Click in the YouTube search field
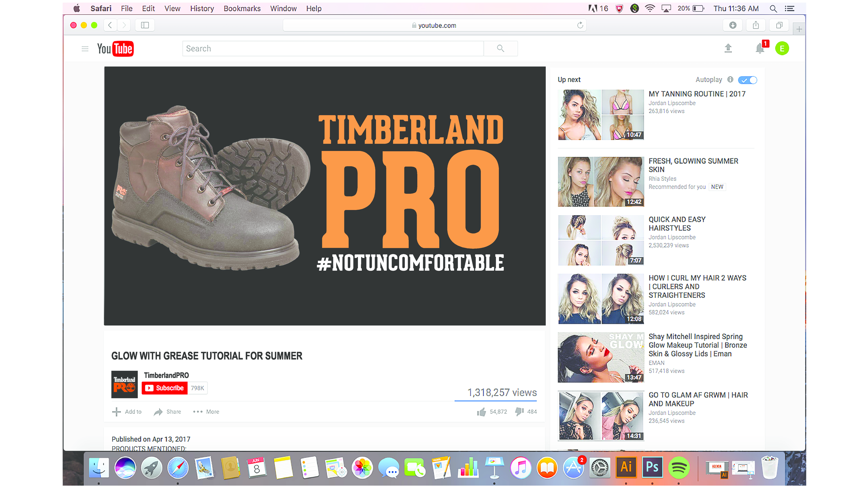 pos(333,48)
